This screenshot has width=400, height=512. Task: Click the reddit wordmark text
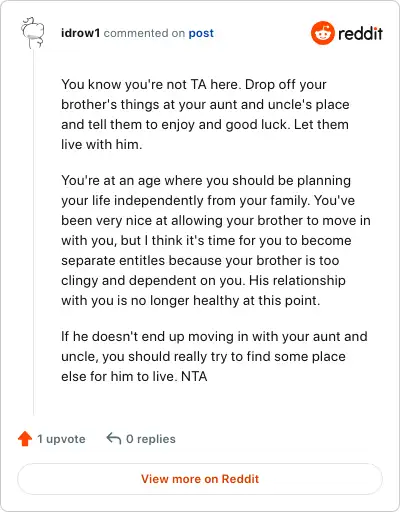click(x=360, y=33)
